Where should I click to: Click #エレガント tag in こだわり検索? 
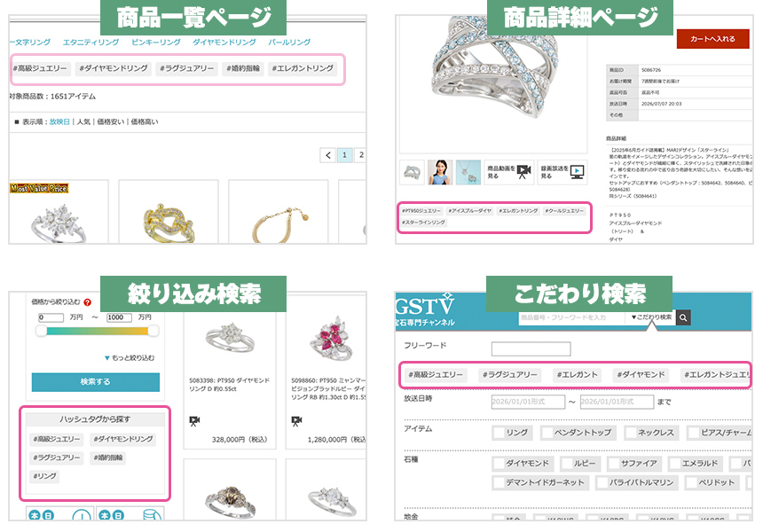[577, 375]
